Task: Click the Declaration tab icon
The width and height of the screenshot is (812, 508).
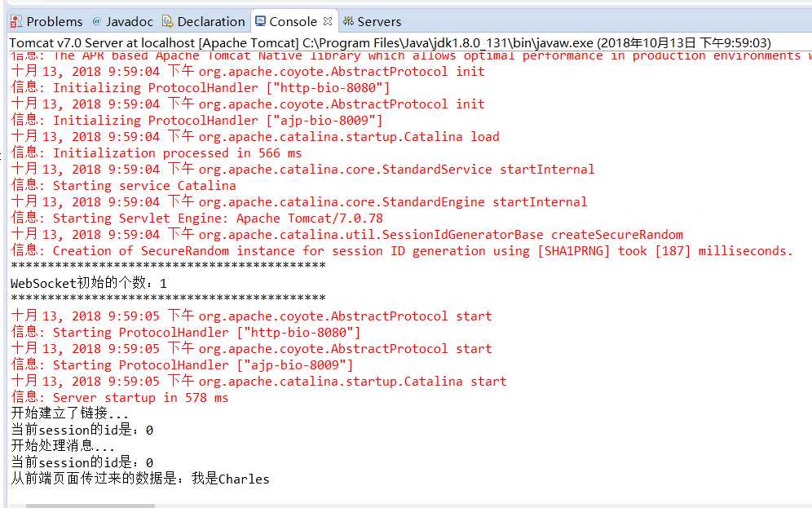Action: 167,21
